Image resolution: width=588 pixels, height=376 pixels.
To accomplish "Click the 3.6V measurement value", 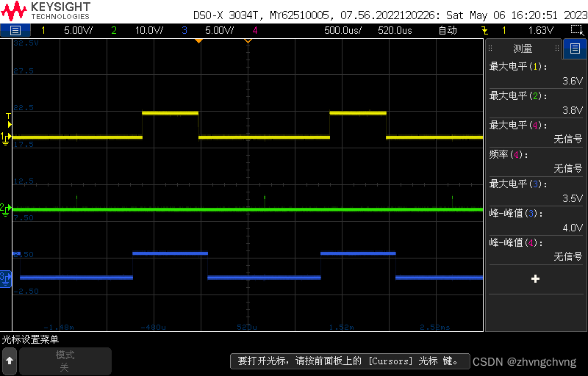I will [573, 81].
